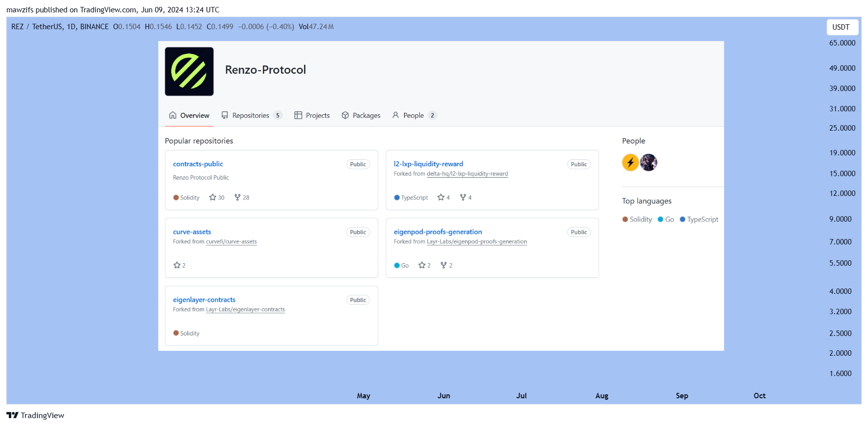The height and width of the screenshot is (426, 868).
Task: Click the star icon on curve-assets
Action: [177, 265]
